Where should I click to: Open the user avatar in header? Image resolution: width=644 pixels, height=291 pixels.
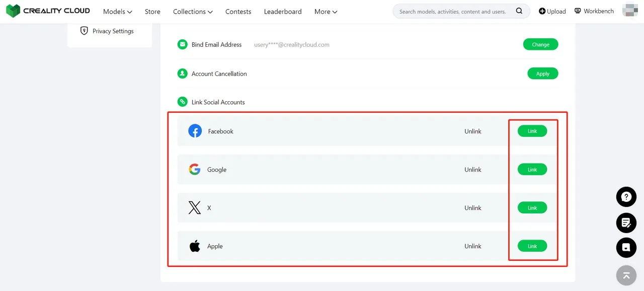(x=630, y=11)
